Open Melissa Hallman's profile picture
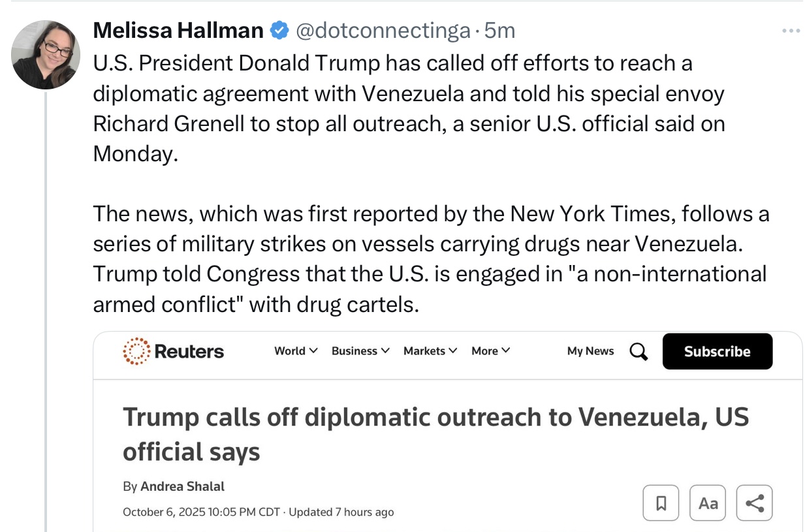Screen dimensions: 805x532 pos(46,55)
